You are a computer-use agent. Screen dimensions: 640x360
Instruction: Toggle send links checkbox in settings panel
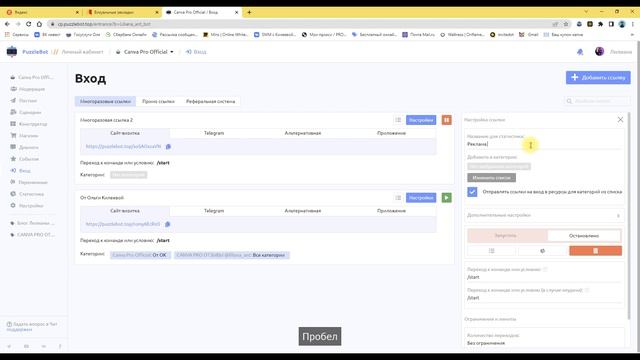click(472, 191)
